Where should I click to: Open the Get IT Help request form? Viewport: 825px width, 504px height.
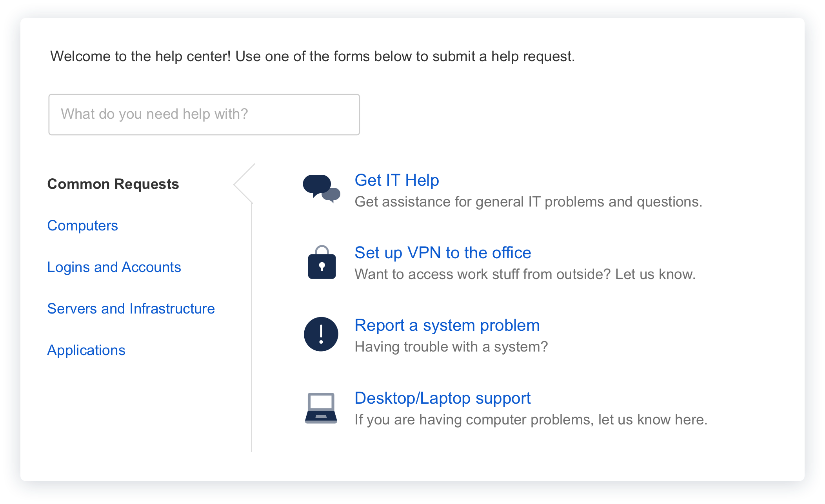click(396, 180)
